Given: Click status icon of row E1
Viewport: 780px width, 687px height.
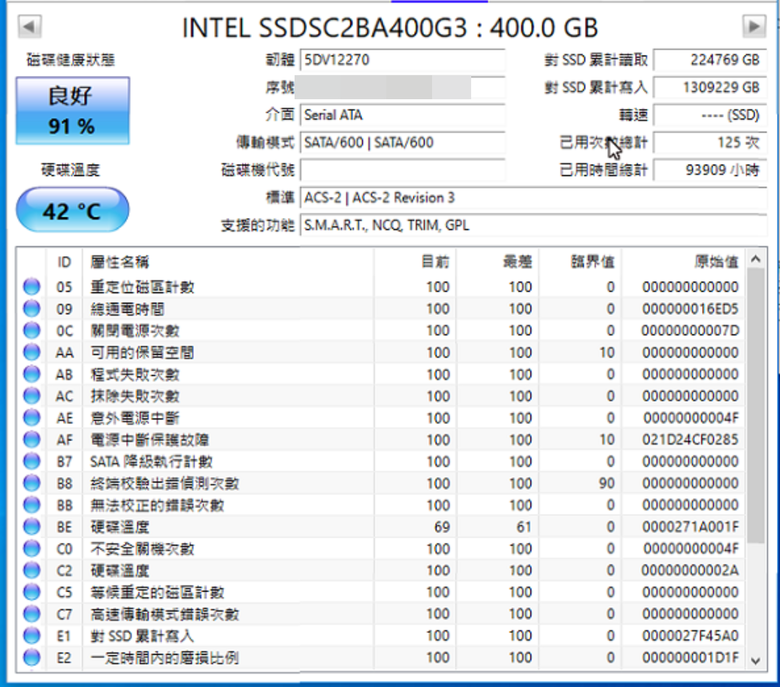Looking at the screenshot, I should (32, 636).
